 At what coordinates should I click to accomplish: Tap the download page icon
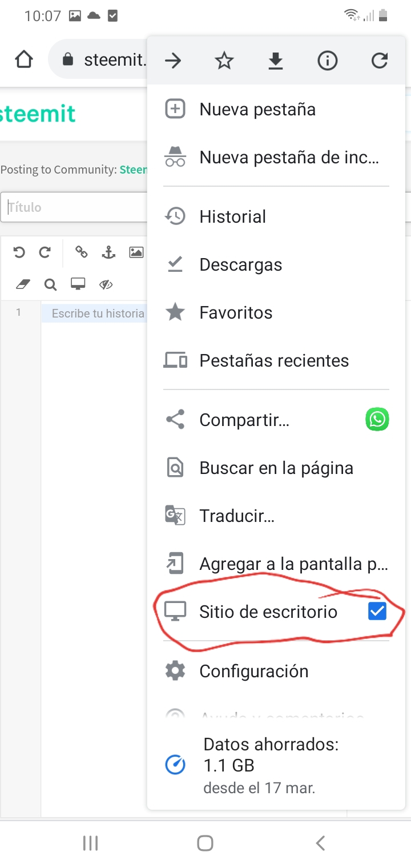[x=276, y=61]
